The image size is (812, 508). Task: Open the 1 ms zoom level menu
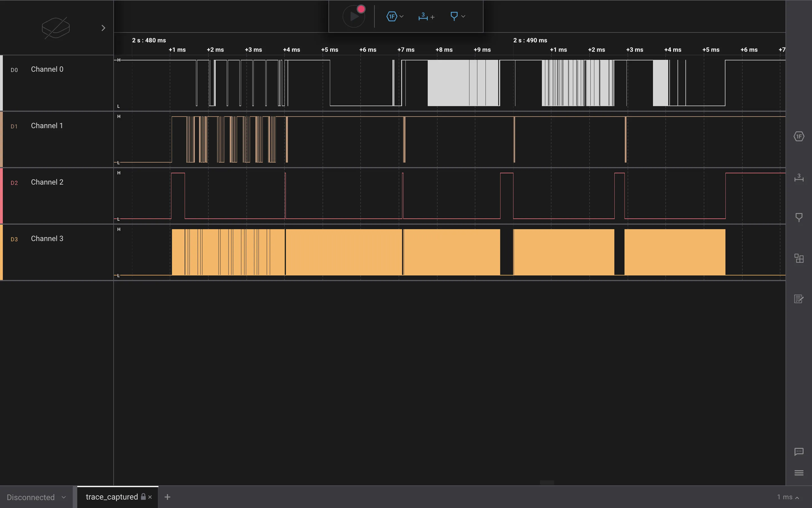(788, 497)
